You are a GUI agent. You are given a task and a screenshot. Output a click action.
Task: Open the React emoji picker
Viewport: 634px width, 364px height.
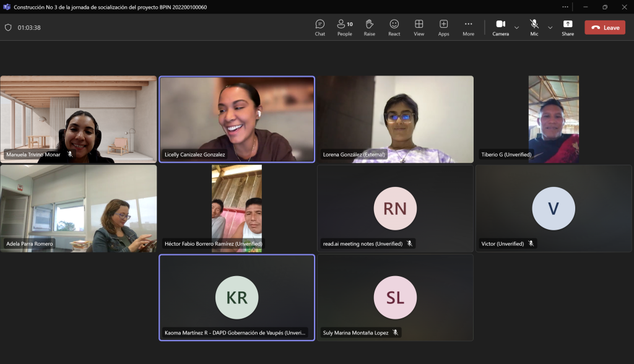point(394,27)
